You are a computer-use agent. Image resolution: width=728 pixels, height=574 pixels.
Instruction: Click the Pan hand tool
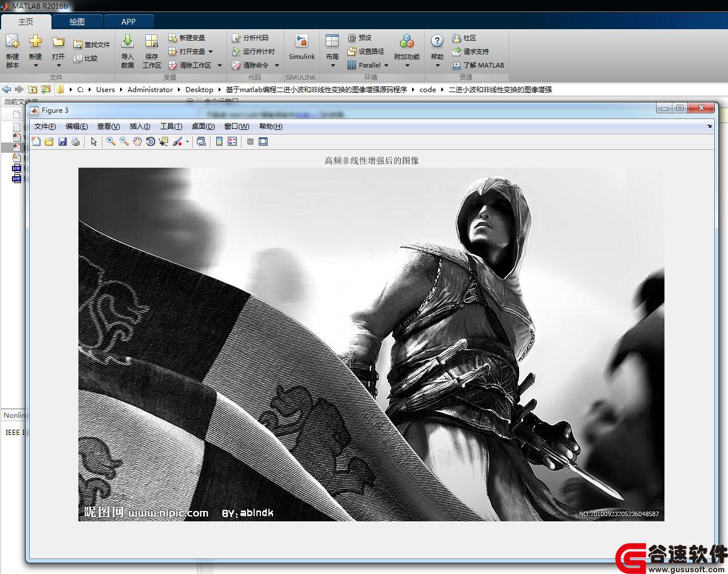pyautogui.click(x=137, y=141)
